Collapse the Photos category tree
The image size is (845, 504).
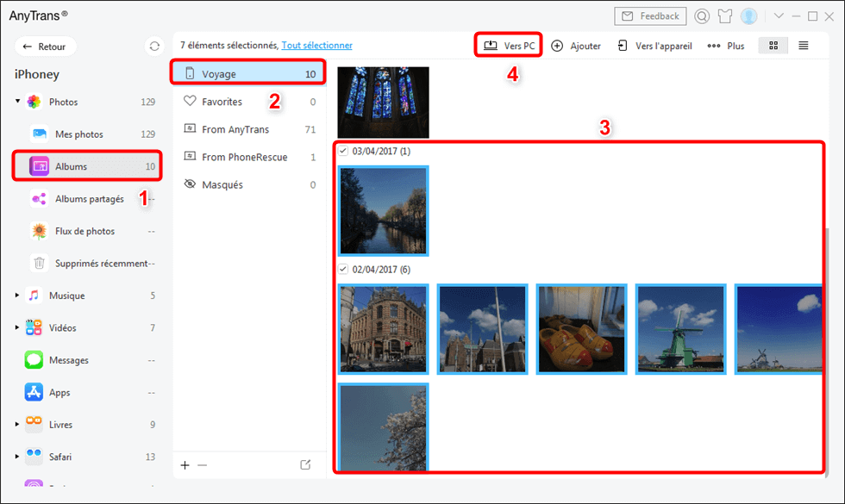pos(18,102)
